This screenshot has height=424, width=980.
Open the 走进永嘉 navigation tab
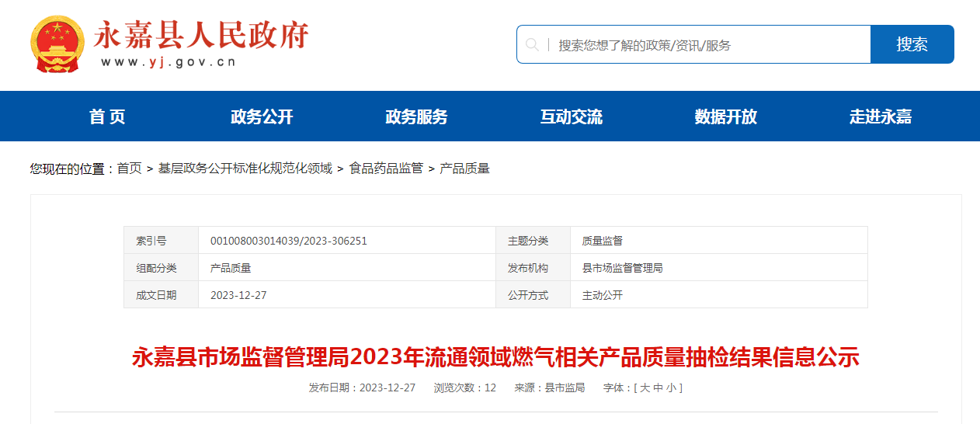click(x=881, y=116)
